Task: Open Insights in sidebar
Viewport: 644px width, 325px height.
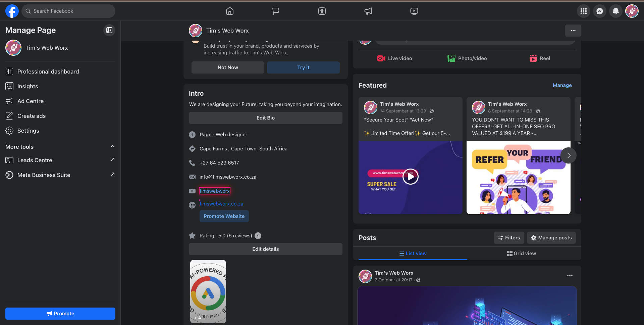Action: (x=60, y=86)
